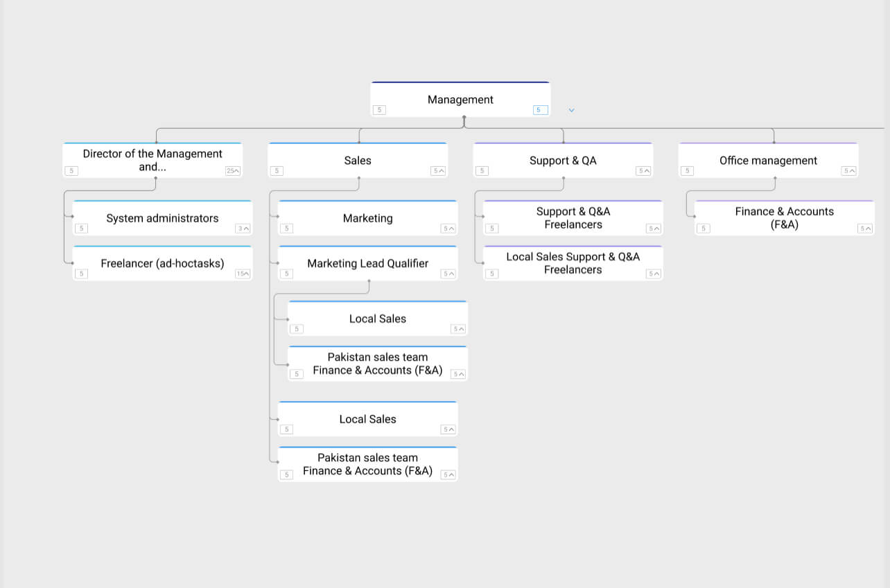Image resolution: width=890 pixels, height=588 pixels.
Task: Select the last Pakistan sales team card, directly under Sales
Action: click(367, 464)
